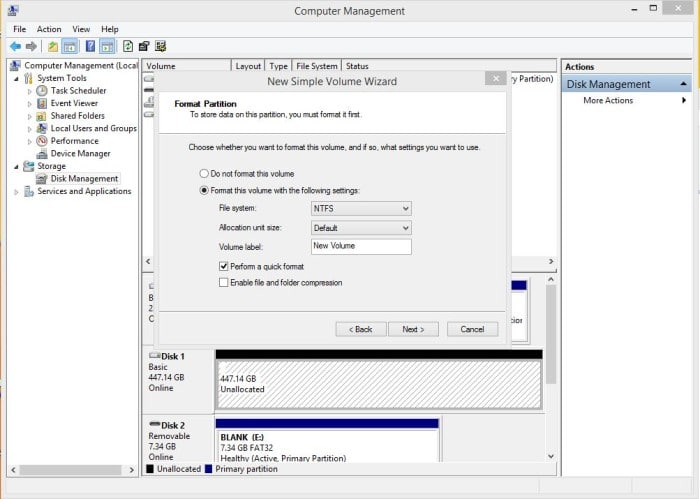Expand the Event Viewer node
This screenshot has width=700, height=499.
(x=29, y=104)
